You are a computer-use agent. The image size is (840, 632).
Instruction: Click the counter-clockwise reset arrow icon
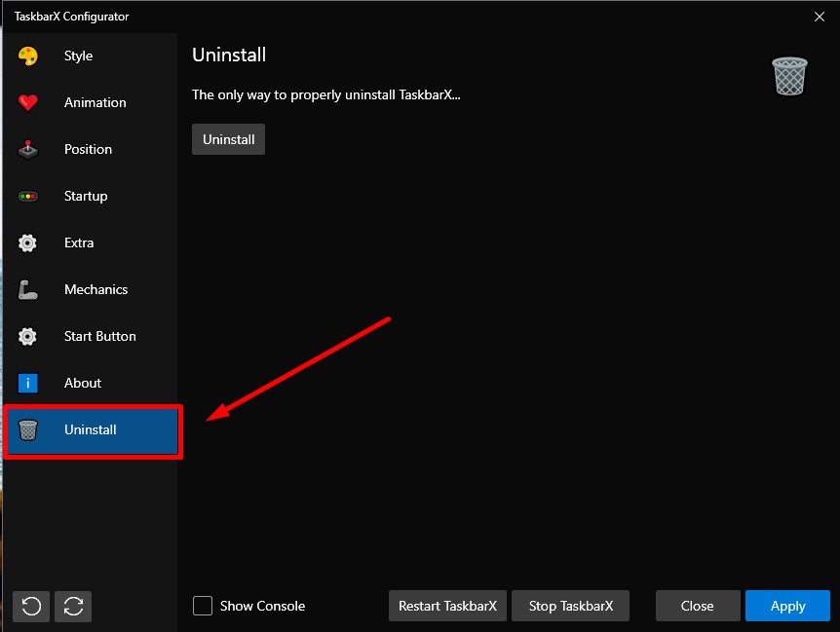click(31, 606)
